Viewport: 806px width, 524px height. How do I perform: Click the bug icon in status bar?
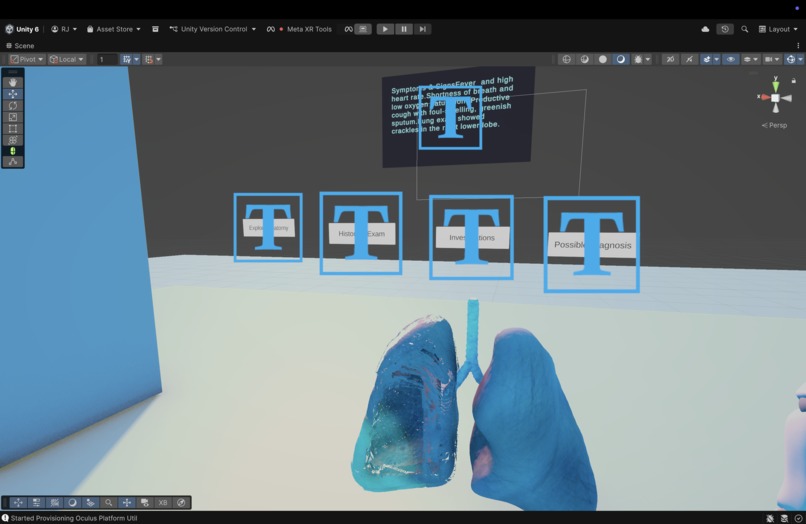[x=770, y=518]
